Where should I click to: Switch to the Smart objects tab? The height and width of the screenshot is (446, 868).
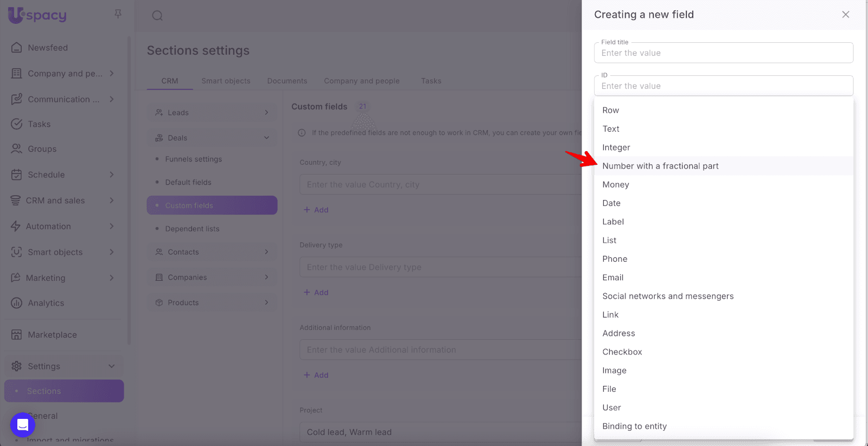tap(226, 81)
